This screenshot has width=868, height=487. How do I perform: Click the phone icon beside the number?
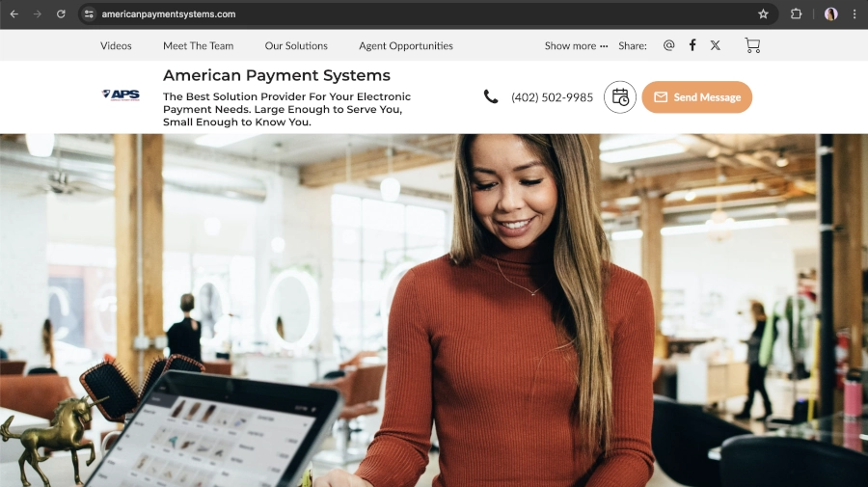491,96
